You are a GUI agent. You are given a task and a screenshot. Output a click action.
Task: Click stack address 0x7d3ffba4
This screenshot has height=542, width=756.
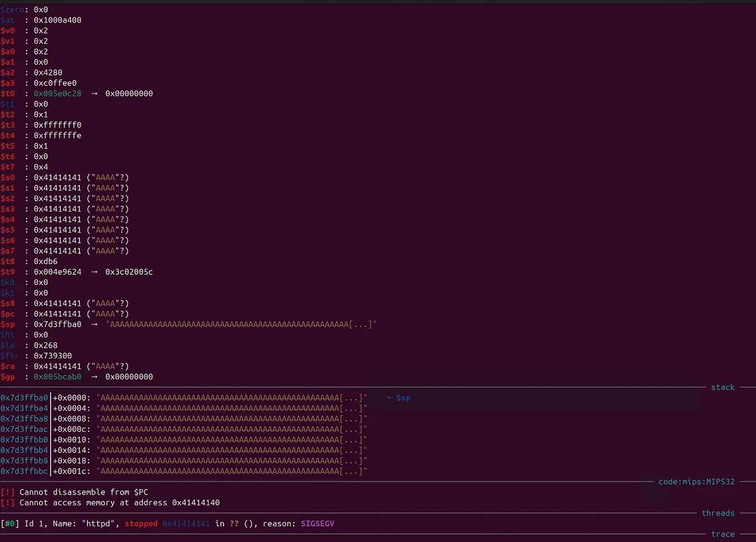24,408
